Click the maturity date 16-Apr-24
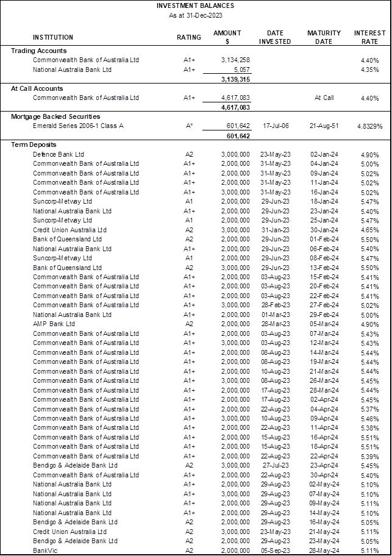 (x=324, y=438)
